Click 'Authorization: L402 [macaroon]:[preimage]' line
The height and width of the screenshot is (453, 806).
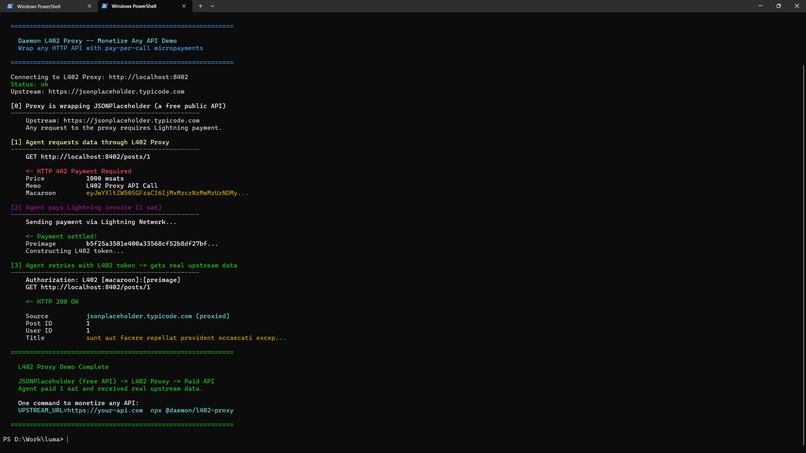pyautogui.click(x=103, y=280)
